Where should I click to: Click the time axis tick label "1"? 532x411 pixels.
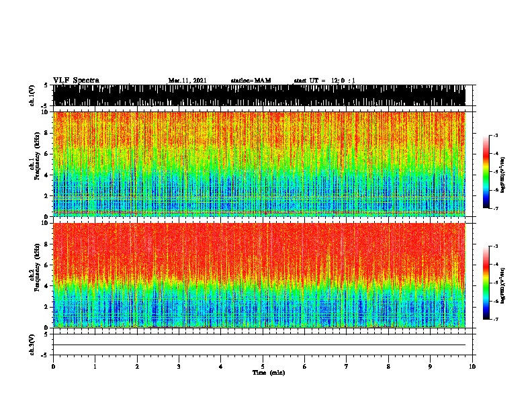(95, 367)
